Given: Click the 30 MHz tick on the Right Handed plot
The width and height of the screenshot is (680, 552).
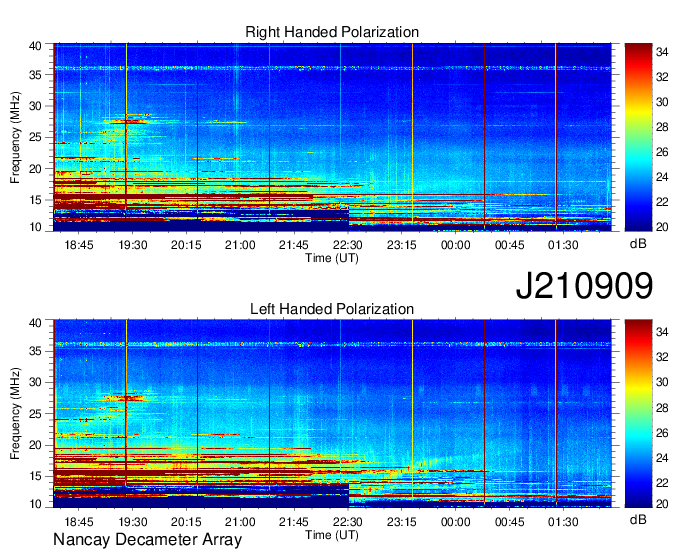Looking at the screenshot, I should (35, 106).
